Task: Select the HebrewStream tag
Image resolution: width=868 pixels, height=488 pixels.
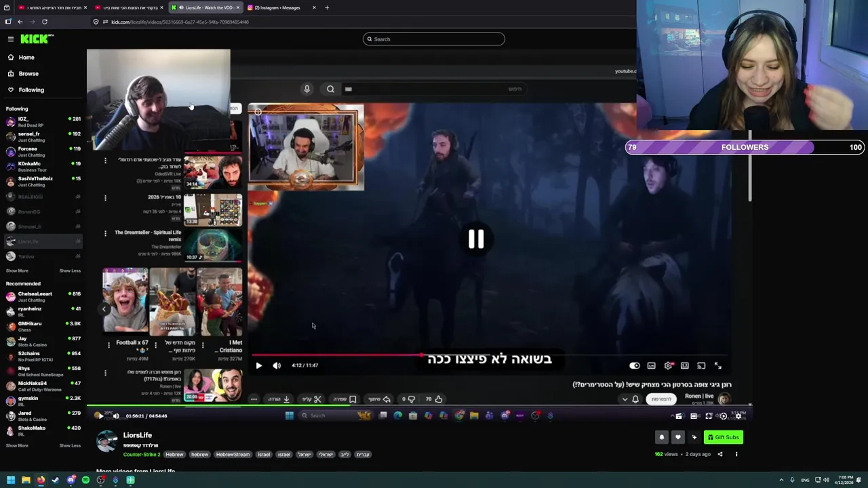Action: tap(233, 455)
